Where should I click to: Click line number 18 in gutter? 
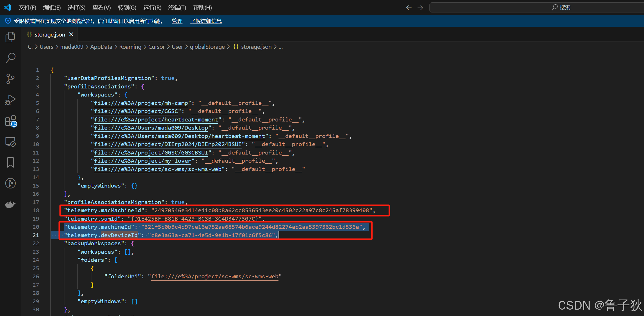pyautogui.click(x=36, y=210)
